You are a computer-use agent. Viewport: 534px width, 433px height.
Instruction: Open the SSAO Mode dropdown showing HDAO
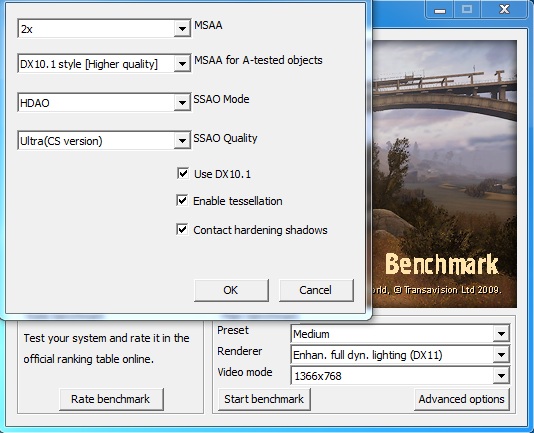pos(104,102)
